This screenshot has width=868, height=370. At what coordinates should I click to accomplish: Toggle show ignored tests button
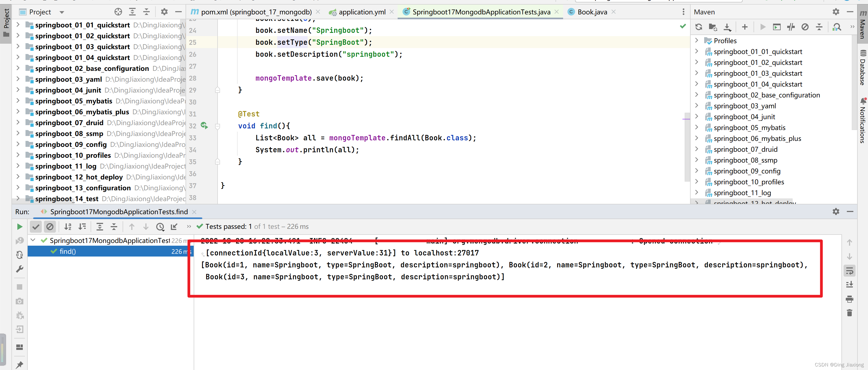click(x=50, y=227)
